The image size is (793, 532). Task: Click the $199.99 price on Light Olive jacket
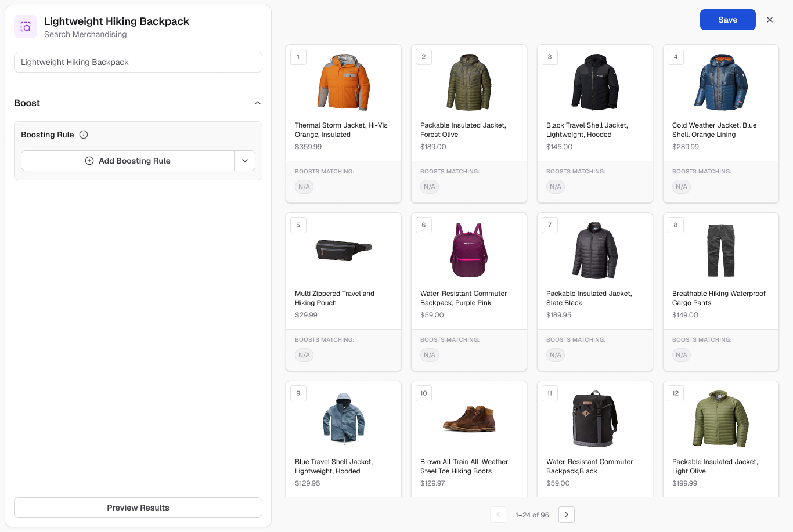(x=684, y=483)
